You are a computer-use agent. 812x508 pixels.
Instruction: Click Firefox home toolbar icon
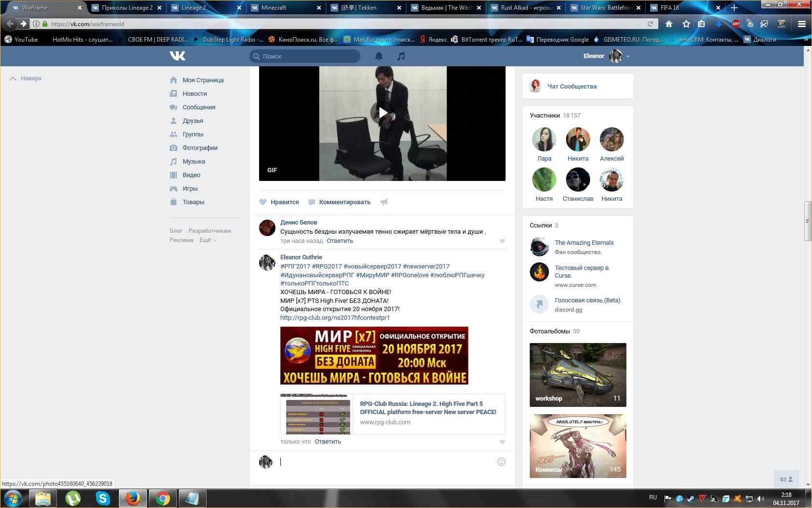click(x=669, y=24)
